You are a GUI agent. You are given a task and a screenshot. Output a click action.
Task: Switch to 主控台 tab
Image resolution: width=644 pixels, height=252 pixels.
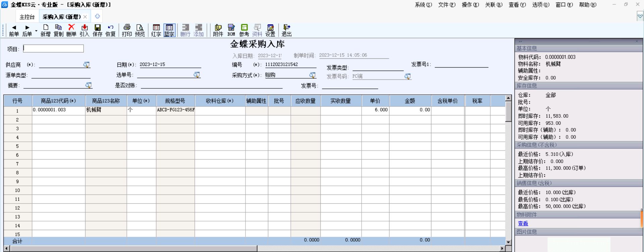pos(27,17)
